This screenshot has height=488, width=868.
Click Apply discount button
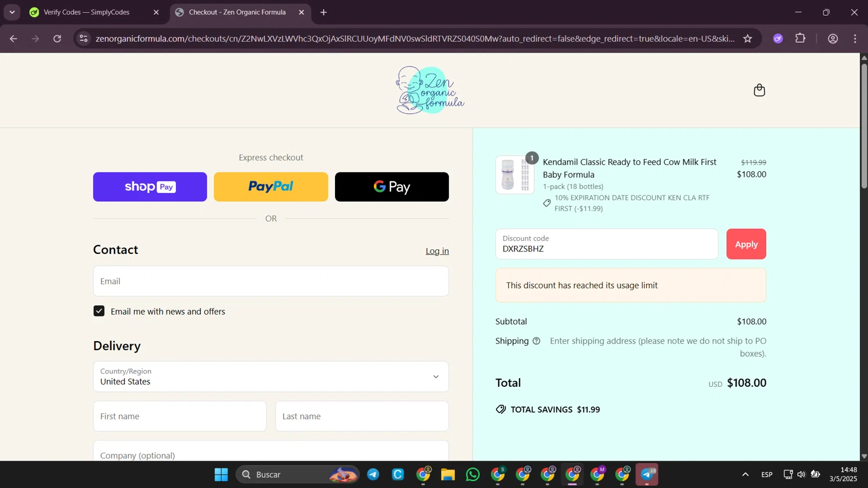click(x=746, y=244)
